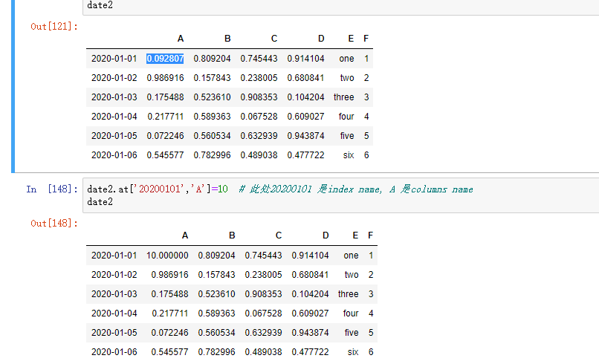Click the code comment about index name
Viewport: 599px width, 364px height.
[356, 189]
